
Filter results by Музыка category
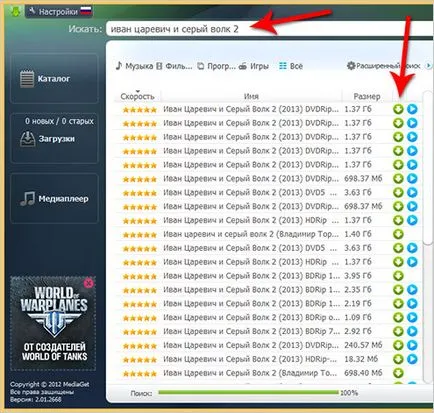click(134, 66)
